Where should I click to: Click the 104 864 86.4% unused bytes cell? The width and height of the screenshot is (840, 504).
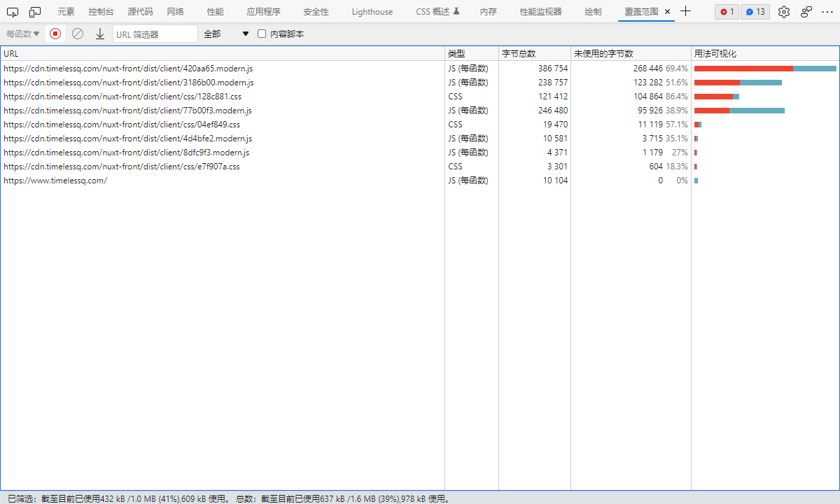click(x=631, y=97)
